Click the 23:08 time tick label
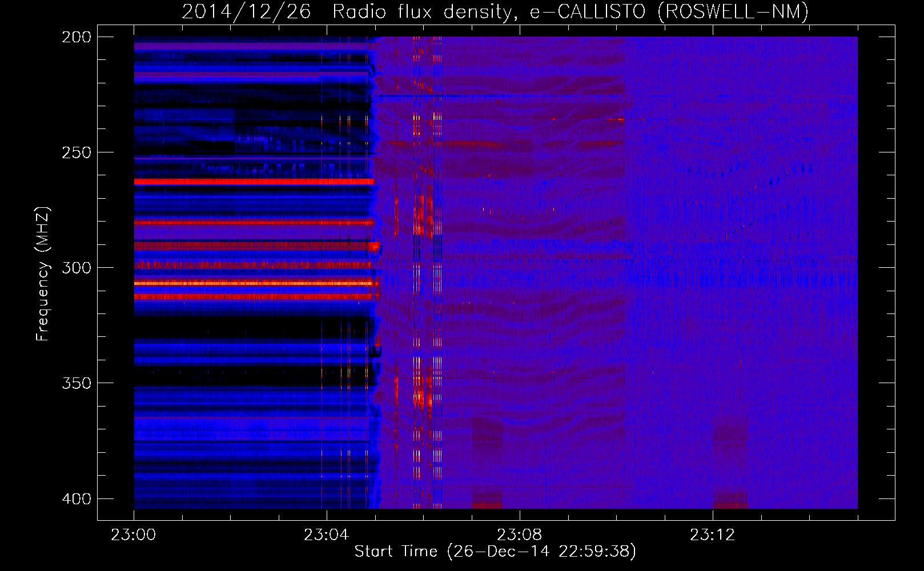Viewport: 924px width, 571px height. click(520, 535)
